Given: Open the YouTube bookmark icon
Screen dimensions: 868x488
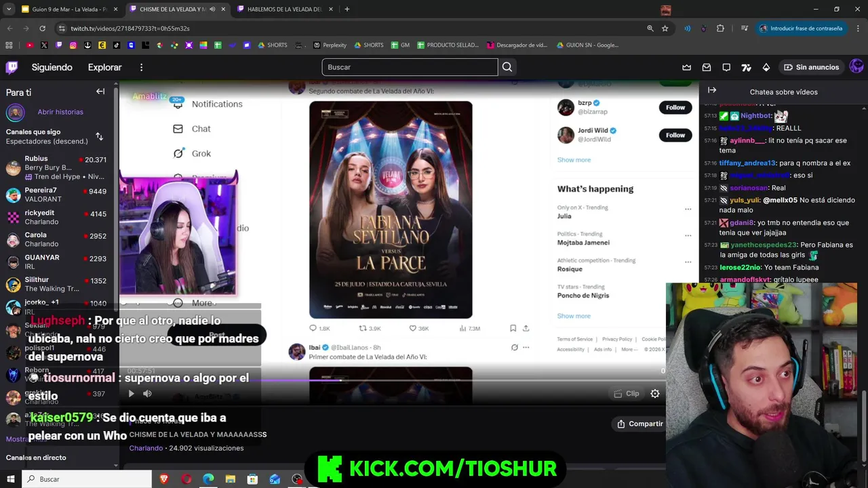Looking at the screenshot, I should 30,45.
